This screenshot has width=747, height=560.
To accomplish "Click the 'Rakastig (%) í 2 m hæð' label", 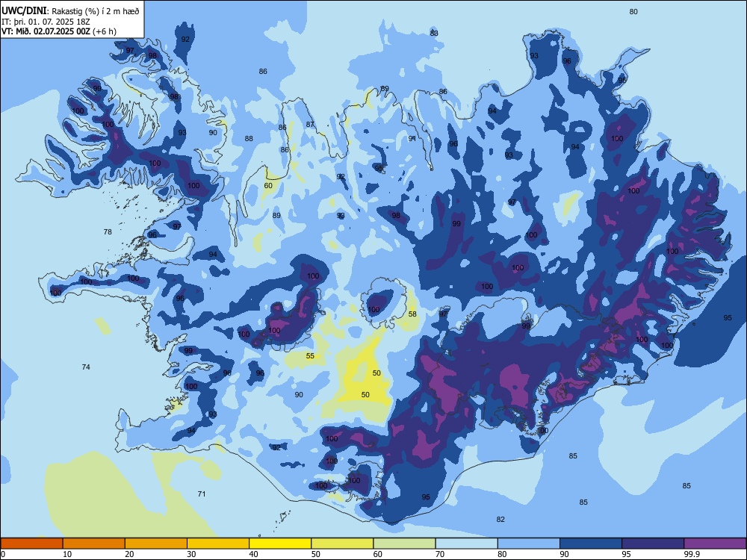I will tap(96, 11).
